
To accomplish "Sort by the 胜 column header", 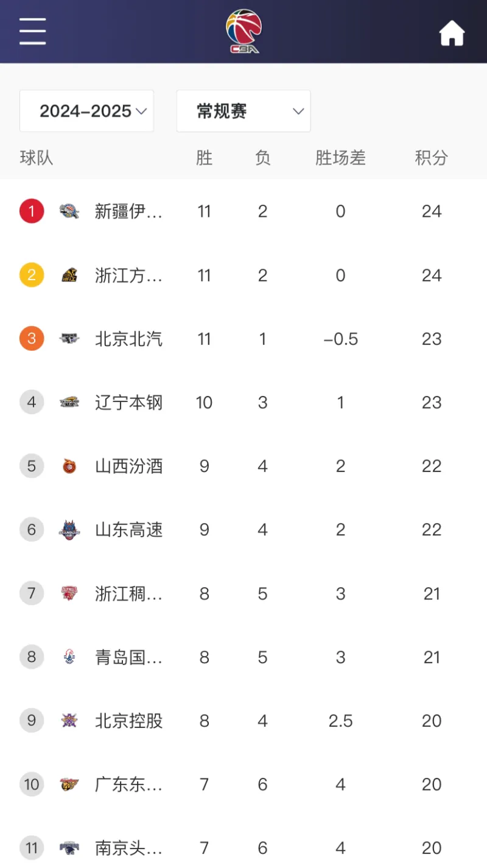I will coord(204,158).
